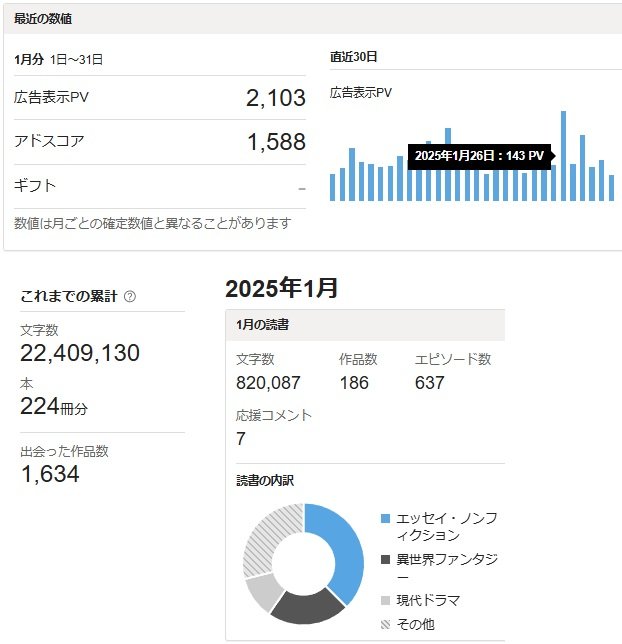Click the 2025年1月26日 143 PV tooltip
This screenshot has width=622, height=644.
click(479, 156)
